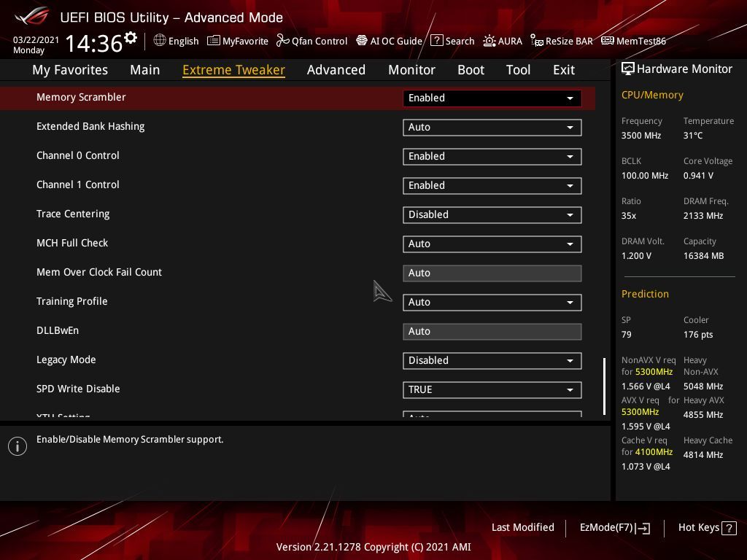Viewport: 747px width, 560px height.
Task: Open the Boot tab
Action: click(471, 70)
